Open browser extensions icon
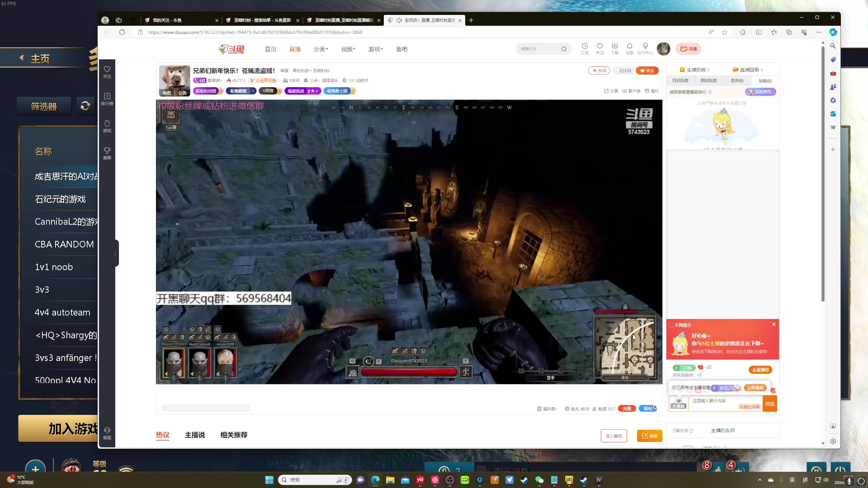The image size is (868, 488). [742, 32]
